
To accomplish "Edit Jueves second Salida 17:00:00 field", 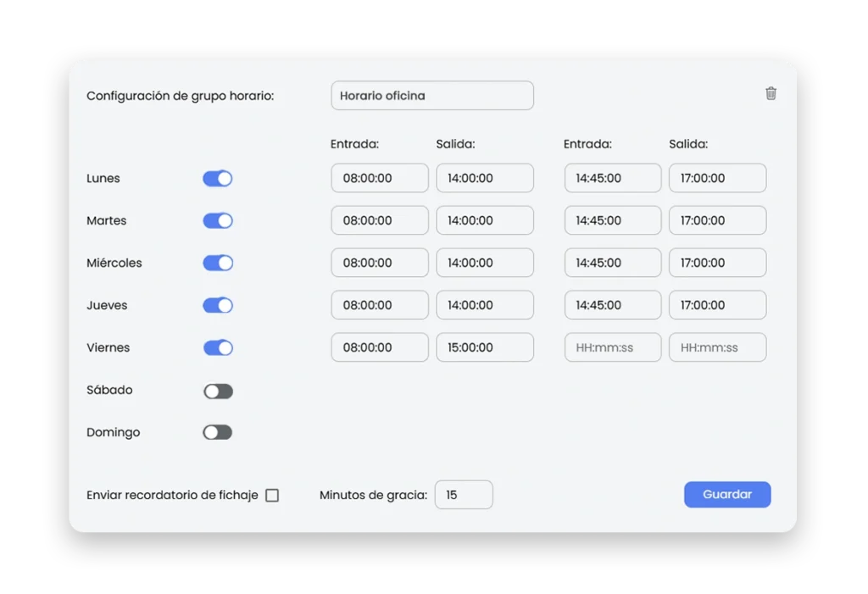I will click(717, 305).
